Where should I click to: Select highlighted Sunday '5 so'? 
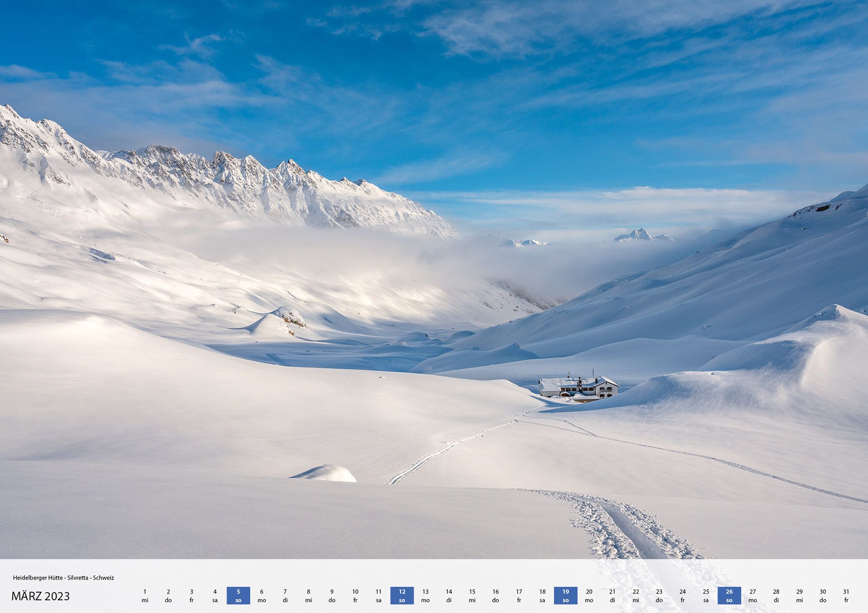click(238, 596)
